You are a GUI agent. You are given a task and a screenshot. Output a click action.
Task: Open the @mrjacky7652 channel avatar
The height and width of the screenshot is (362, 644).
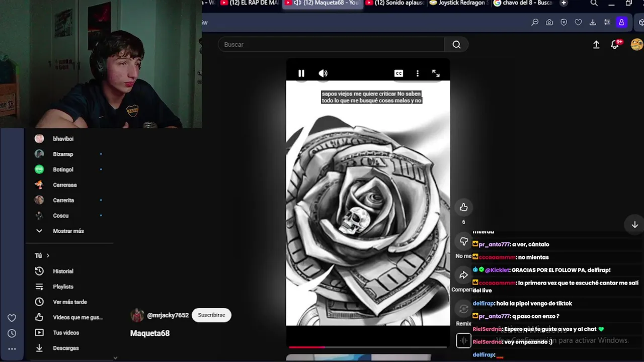pyautogui.click(x=137, y=315)
